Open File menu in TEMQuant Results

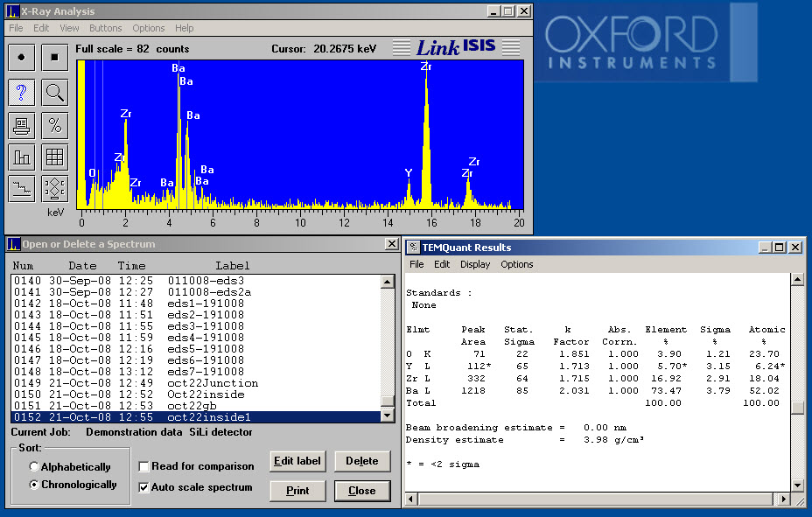point(416,264)
